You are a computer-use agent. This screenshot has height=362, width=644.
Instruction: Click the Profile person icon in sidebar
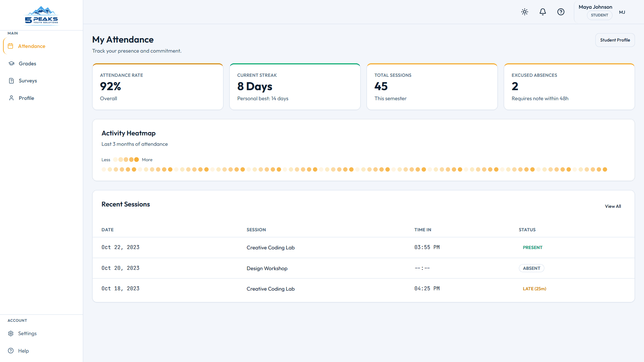click(11, 98)
